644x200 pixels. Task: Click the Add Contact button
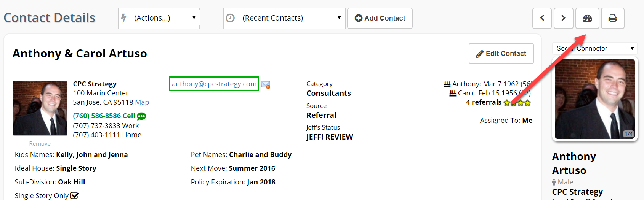coord(380,18)
